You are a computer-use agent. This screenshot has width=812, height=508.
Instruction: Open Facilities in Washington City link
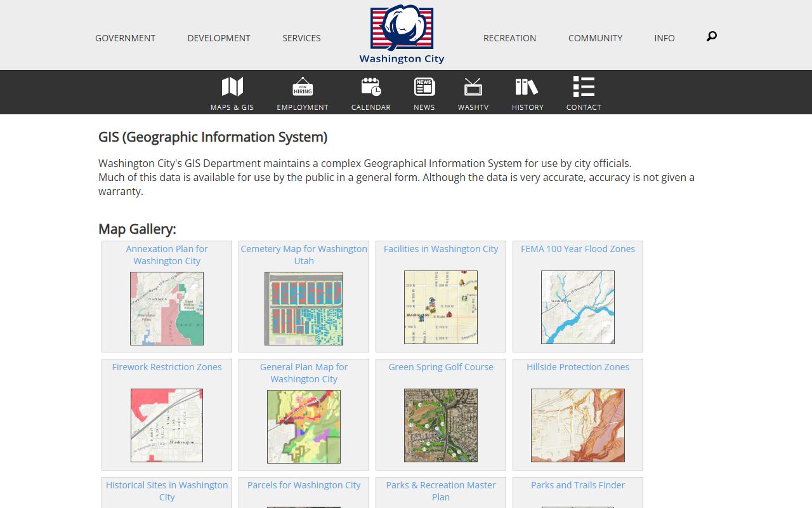(441, 249)
